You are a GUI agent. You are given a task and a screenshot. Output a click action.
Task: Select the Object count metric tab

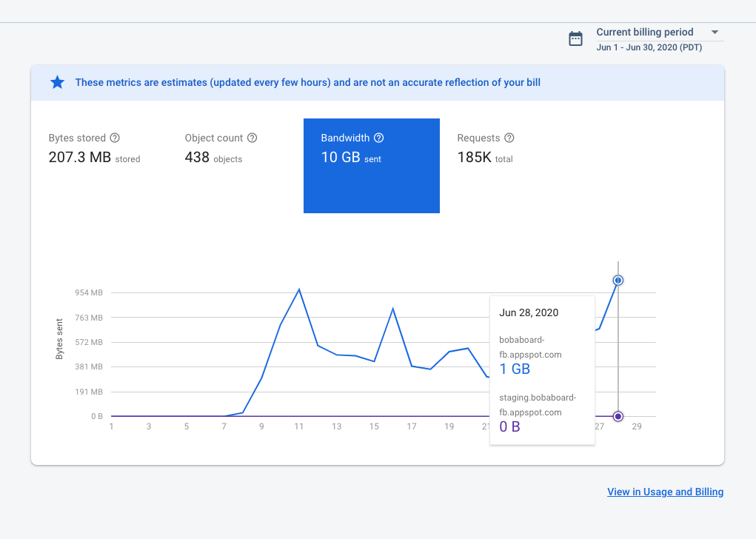221,149
